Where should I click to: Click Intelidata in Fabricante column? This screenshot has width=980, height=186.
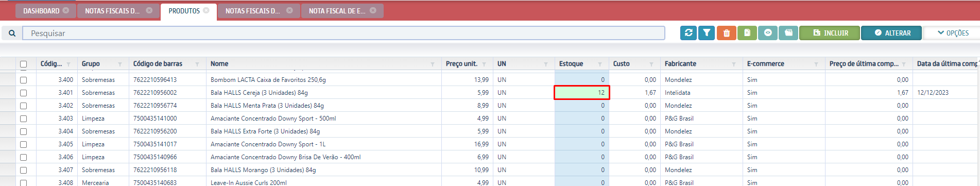coord(677,93)
